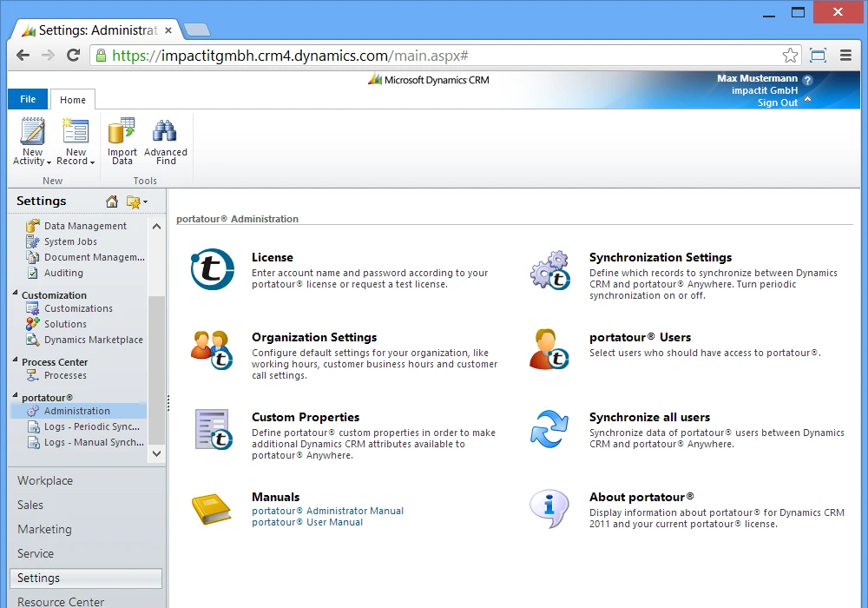The height and width of the screenshot is (608, 868).
Task: Open the License heading link
Action: click(273, 257)
